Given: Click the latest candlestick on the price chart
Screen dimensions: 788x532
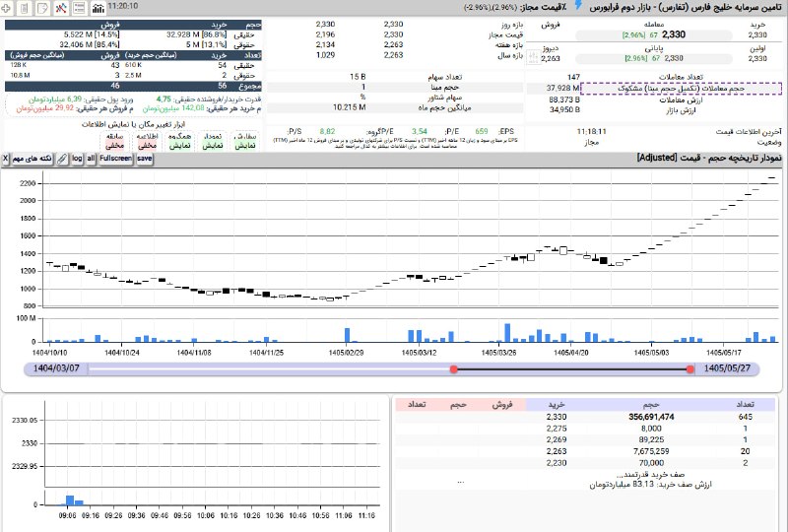Looking at the screenshot, I should click(772, 177).
